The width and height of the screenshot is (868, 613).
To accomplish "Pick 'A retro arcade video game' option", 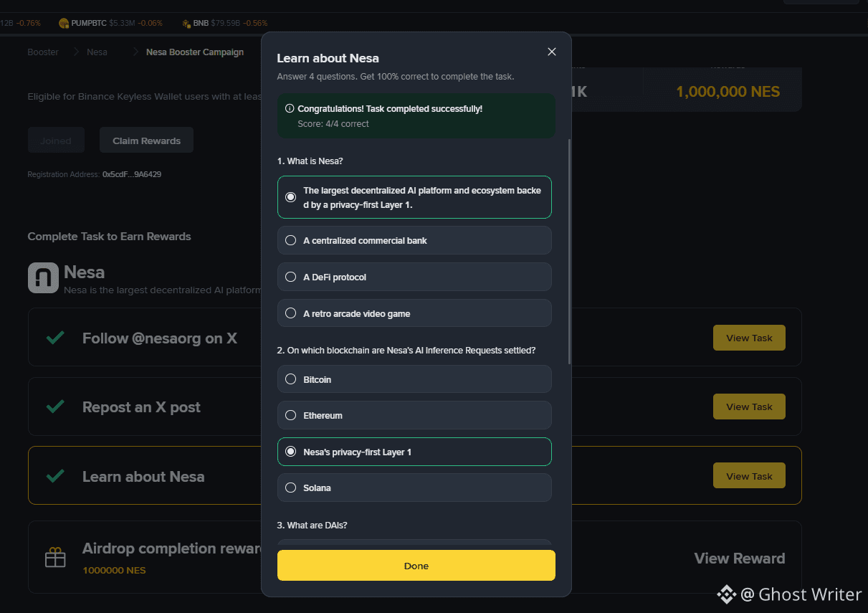I will pos(414,313).
